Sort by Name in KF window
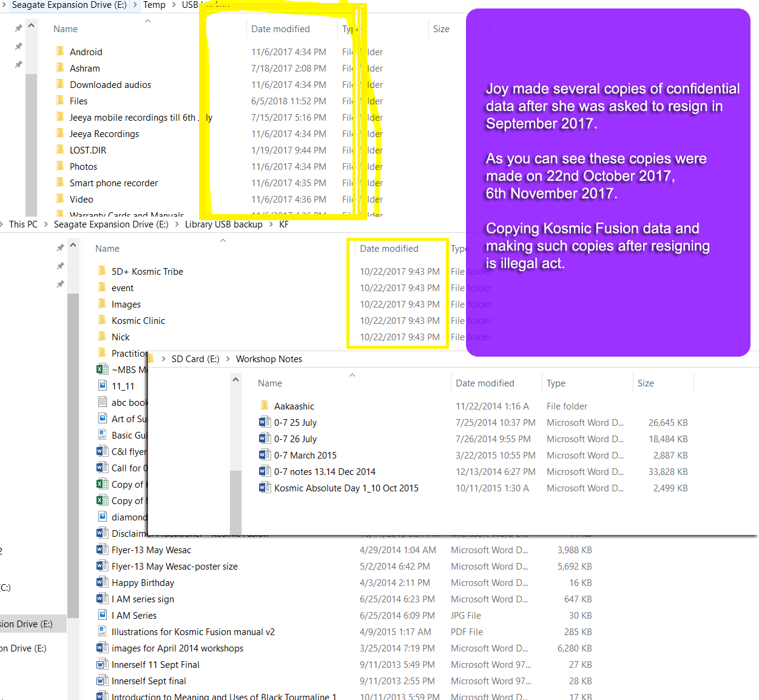The height and width of the screenshot is (700, 759). click(x=107, y=249)
